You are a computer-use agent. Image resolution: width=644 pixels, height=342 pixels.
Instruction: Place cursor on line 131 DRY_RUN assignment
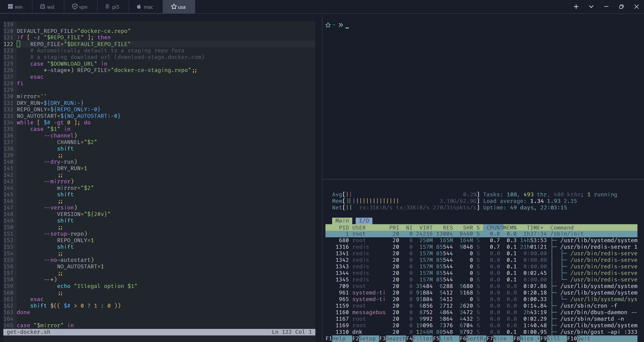[x=50, y=103]
